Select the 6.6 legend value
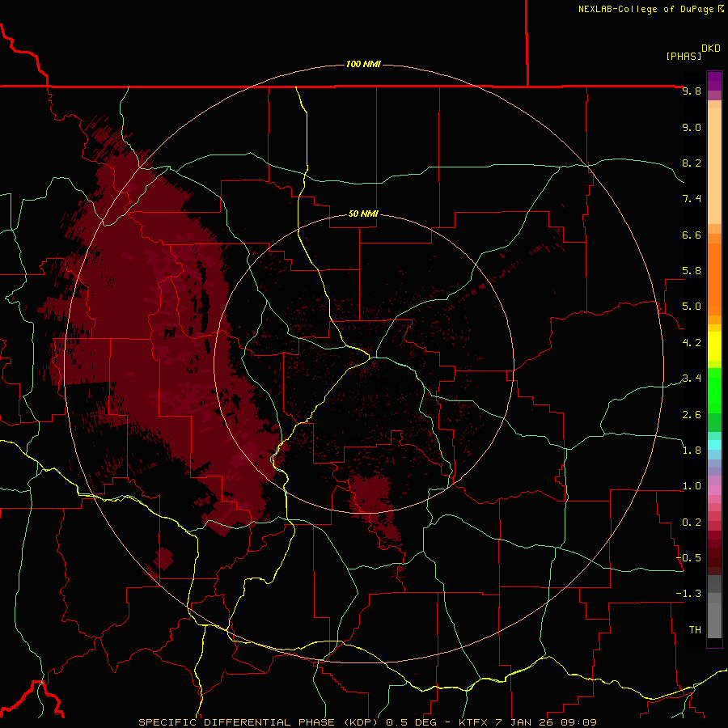728x728 pixels. click(x=692, y=235)
